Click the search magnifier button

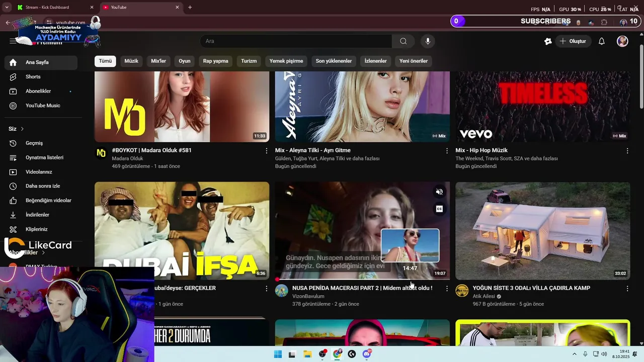tap(403, 41)
